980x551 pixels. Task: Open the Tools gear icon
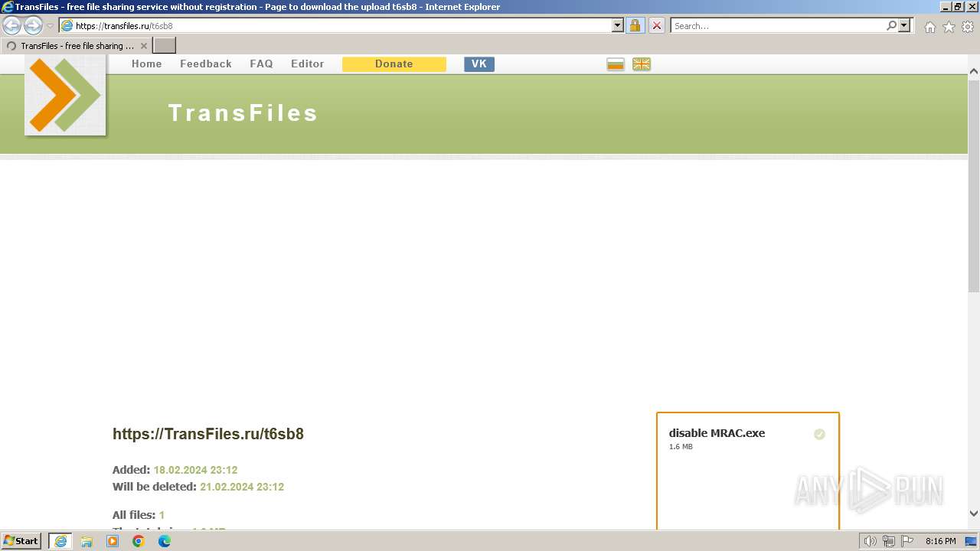coord(968,27)
